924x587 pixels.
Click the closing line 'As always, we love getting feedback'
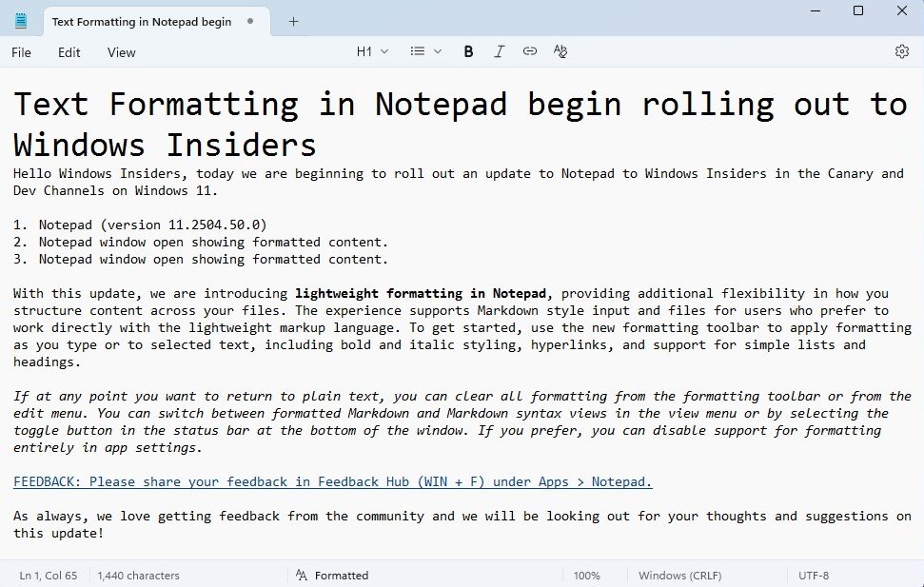[x=462, y=524]
